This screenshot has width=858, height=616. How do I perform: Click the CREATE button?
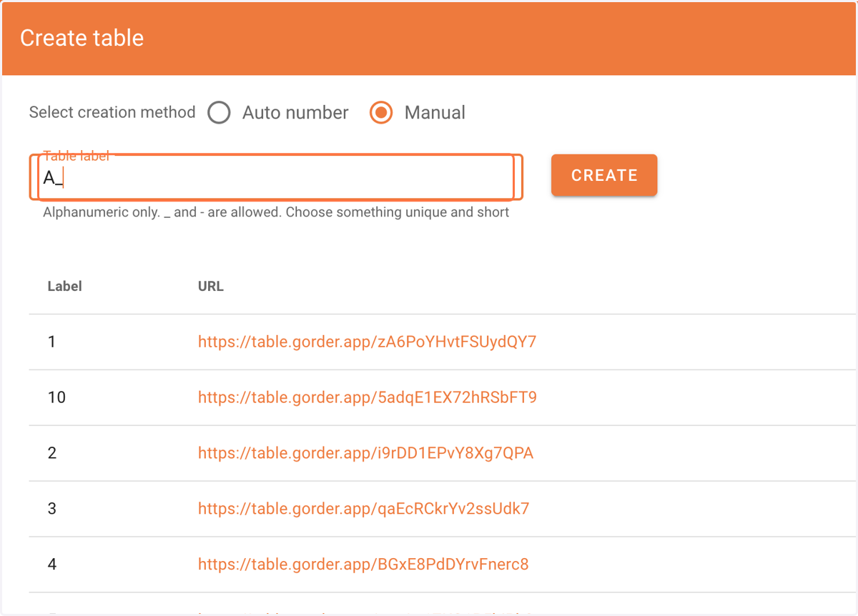(604, 175)
